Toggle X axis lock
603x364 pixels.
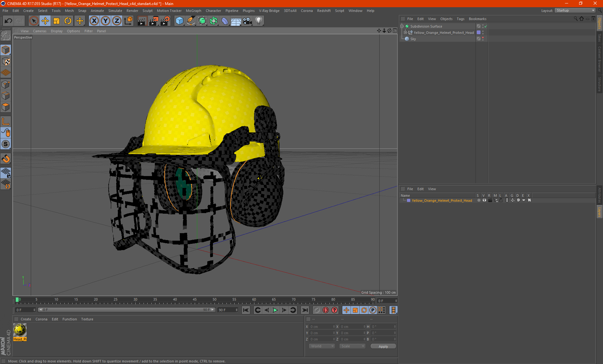pos(94,21)
